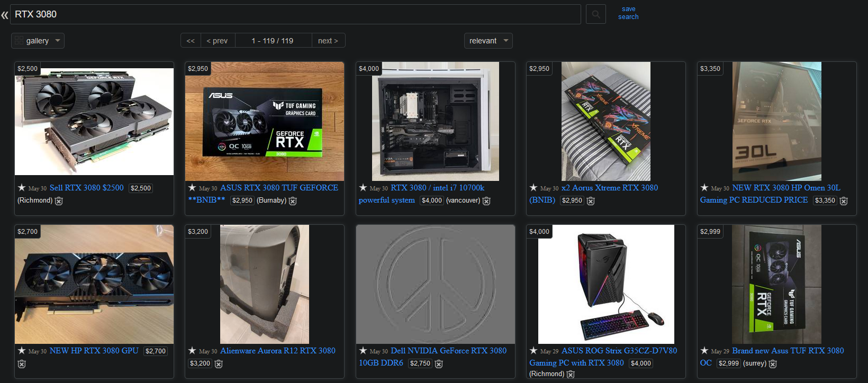Jump to first page with << button

click(x=191, y=41)
